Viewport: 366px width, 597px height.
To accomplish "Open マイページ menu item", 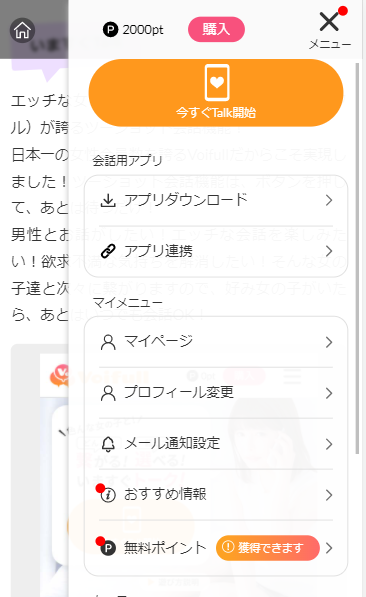I will click(x=216, y=342).
